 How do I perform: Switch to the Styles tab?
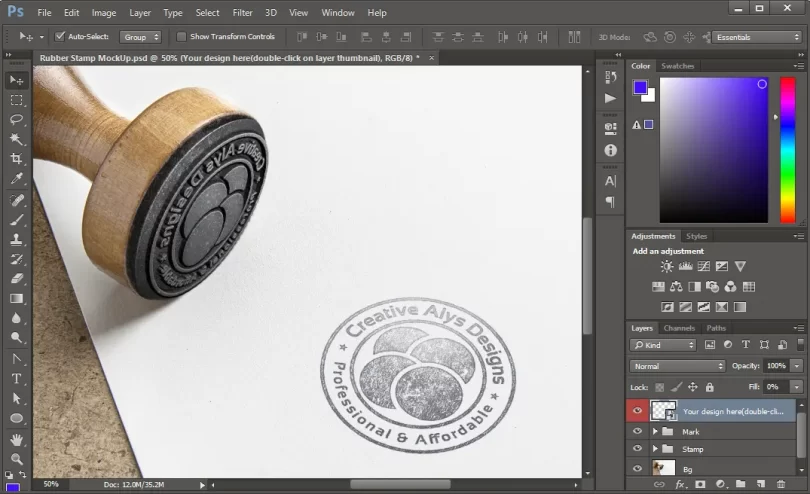(696, 236)
